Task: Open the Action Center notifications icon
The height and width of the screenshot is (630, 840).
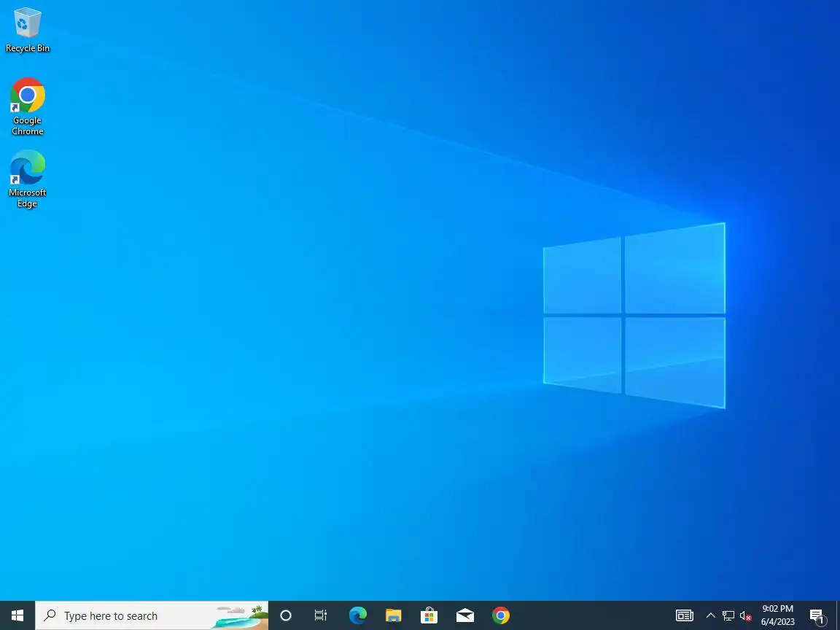Action: [817, 616]
